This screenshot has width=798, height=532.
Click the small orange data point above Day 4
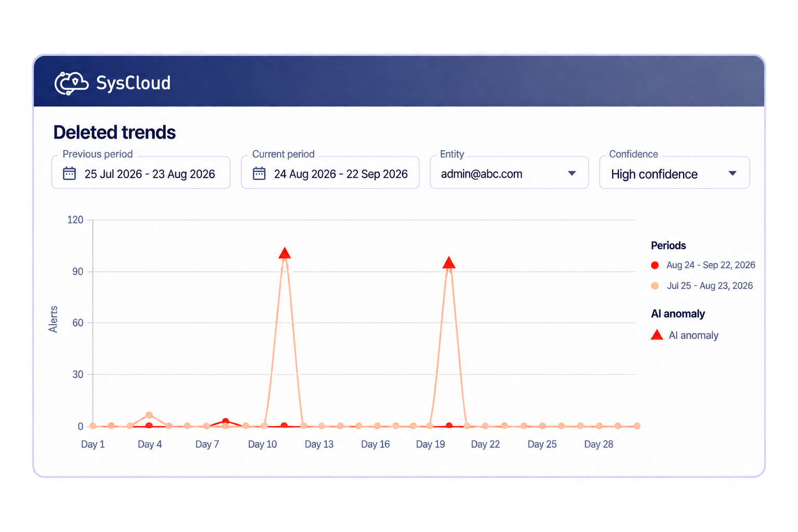coord(149,415)
